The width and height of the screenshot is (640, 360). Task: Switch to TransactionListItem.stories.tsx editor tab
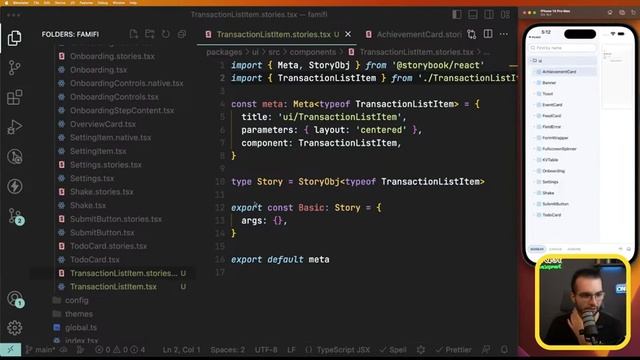[x=273, y=34]
